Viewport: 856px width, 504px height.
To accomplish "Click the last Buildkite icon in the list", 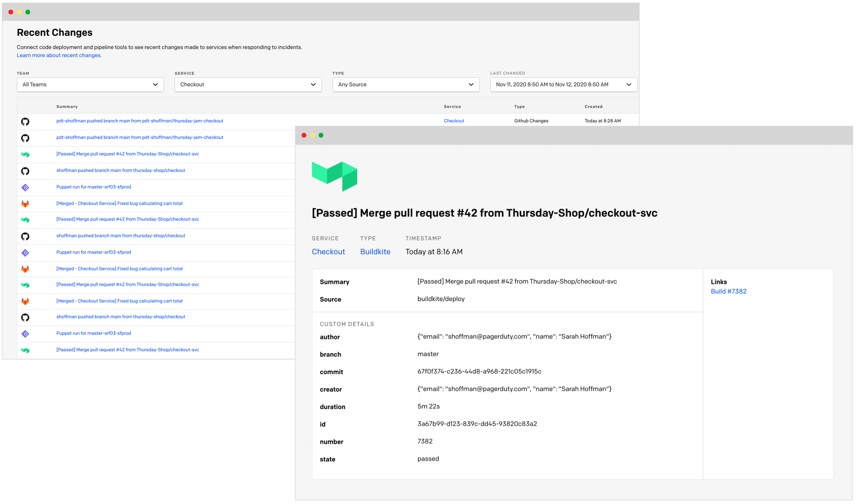I will (25, 350).
